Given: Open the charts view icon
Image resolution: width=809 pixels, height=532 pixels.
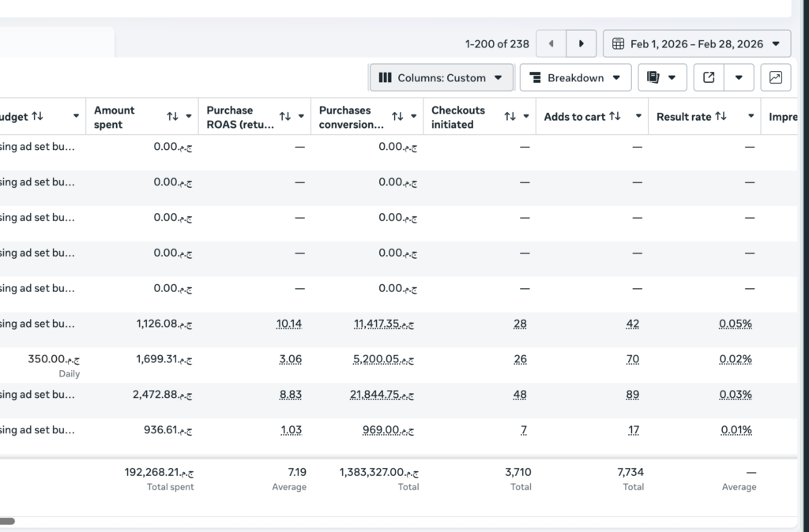Looking at the screenshot, I should pyautogui.click(x=776, y=78).
